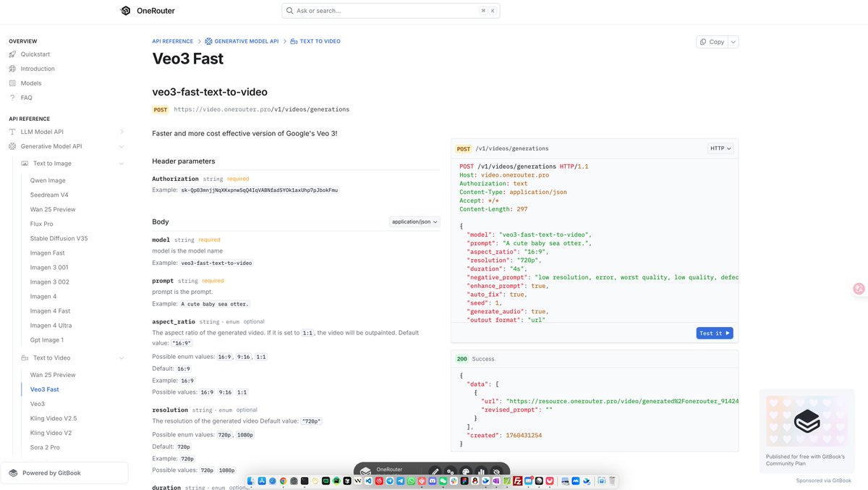The width and height of the screenshot is (868, 490).
Task: Open Imagen Fast in the sidebar
Action: pyautogui.click(x=48, y=253)
